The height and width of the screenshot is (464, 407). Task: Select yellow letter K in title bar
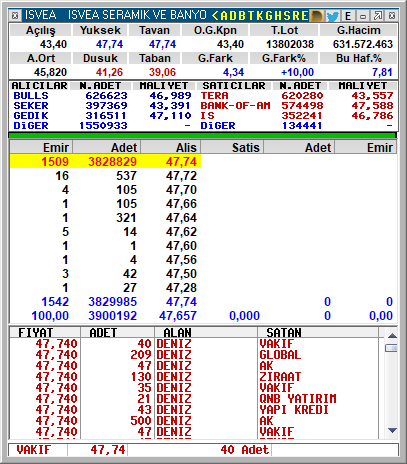(260, 16)
